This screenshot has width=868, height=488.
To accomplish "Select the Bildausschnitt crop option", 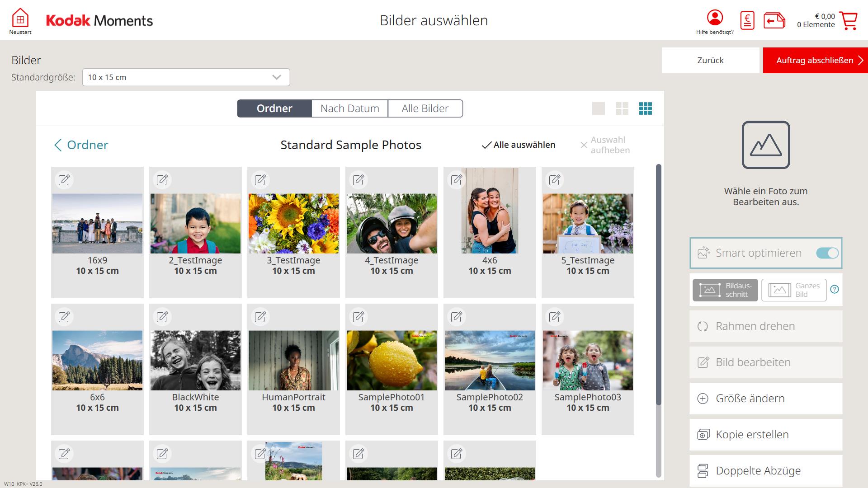I will click(x=725, y=290).
